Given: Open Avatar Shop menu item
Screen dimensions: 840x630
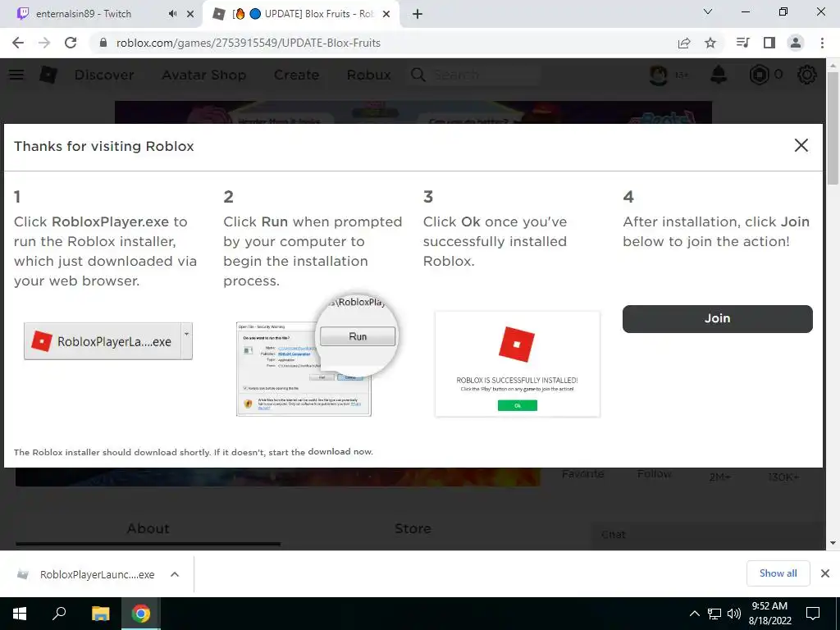Looking at the screenshot, I should click(204, 75).
